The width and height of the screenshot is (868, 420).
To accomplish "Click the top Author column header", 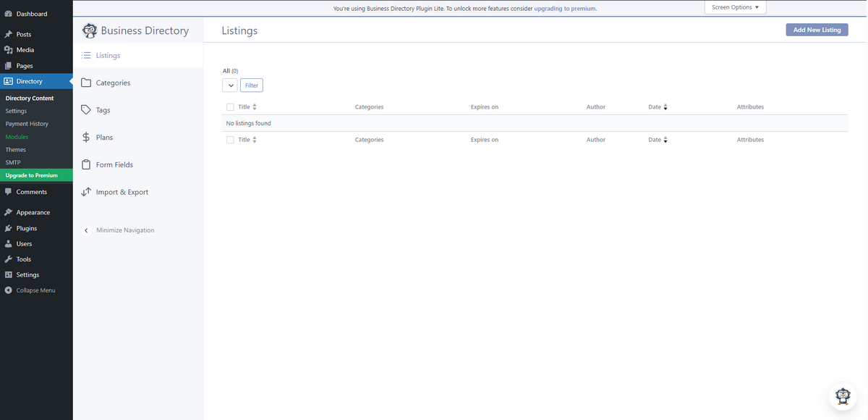I will pos(596,107).
